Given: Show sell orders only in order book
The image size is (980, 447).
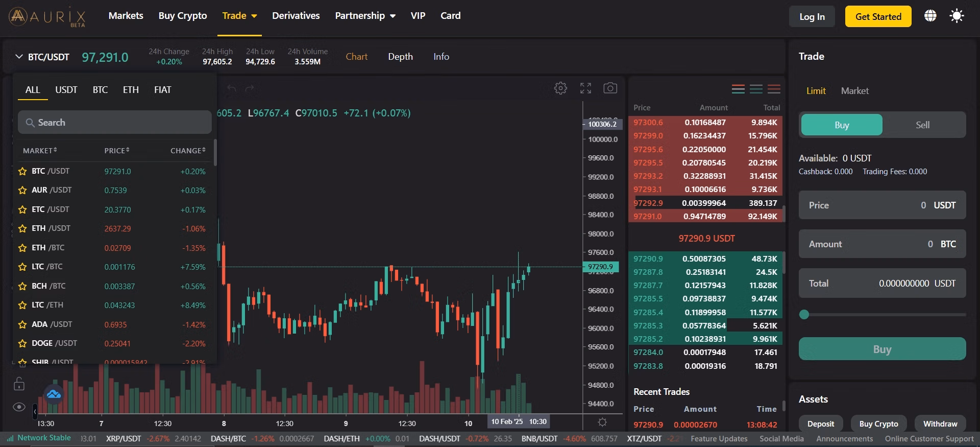Looking at the screenshot, I should click(x=774, y=89).
